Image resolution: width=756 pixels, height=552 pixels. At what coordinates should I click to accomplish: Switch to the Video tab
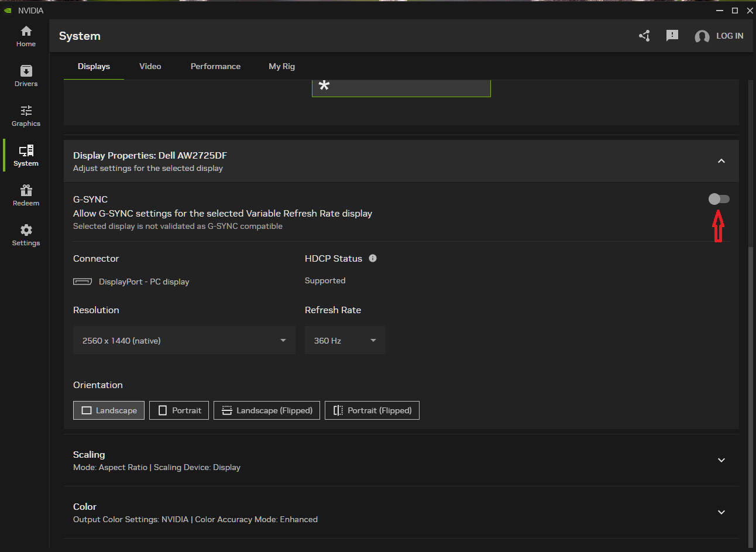pyautogui.click(x=150, y=66)
